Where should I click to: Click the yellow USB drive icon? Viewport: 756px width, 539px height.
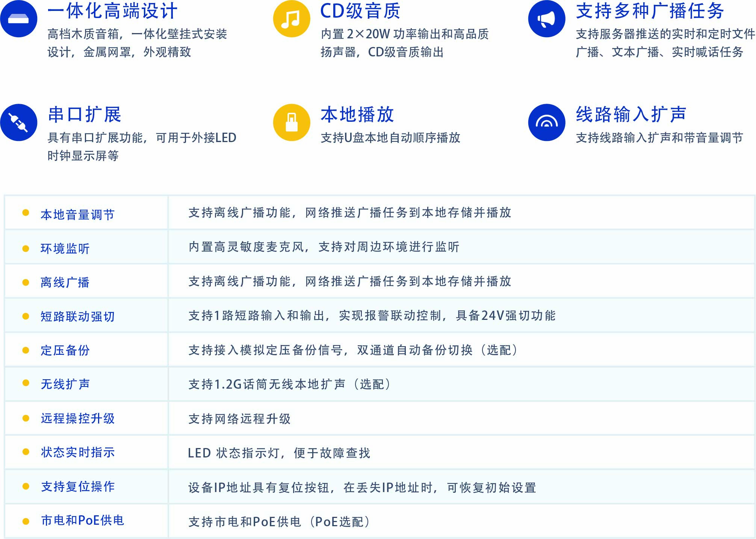click(x=292, y=123)
